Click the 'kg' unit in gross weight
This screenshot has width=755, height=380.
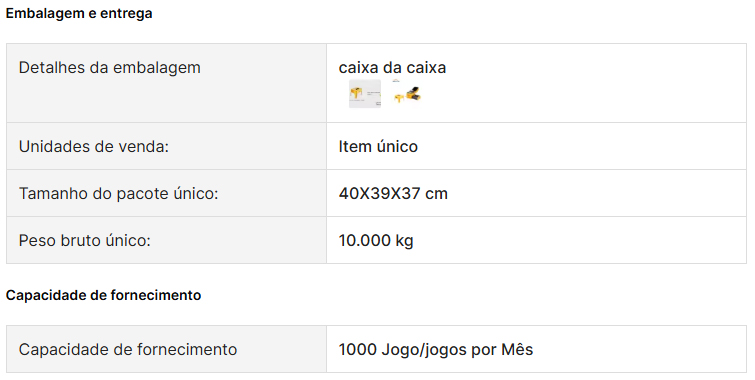pyautogui.click(x=404, y=241)
